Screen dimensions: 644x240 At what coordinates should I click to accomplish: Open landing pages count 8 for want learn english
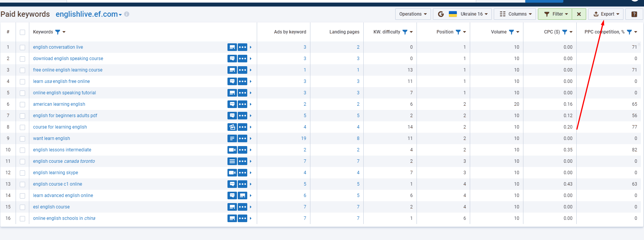[x=358, y=138]
